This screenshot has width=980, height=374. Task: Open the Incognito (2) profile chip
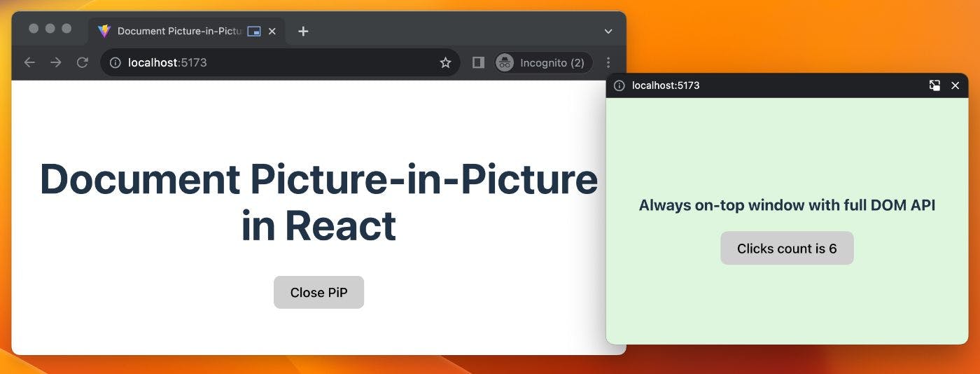[x=542, y=63]
